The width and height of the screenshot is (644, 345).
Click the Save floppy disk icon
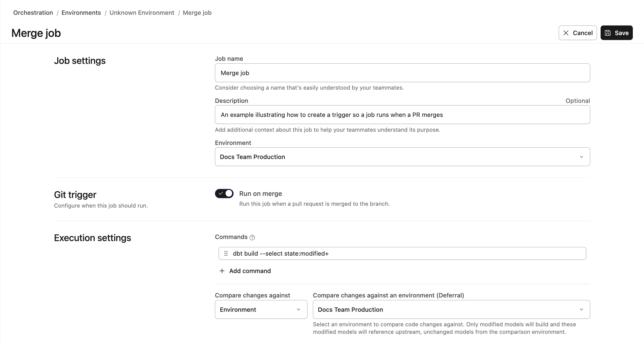(x=608, y=33)
